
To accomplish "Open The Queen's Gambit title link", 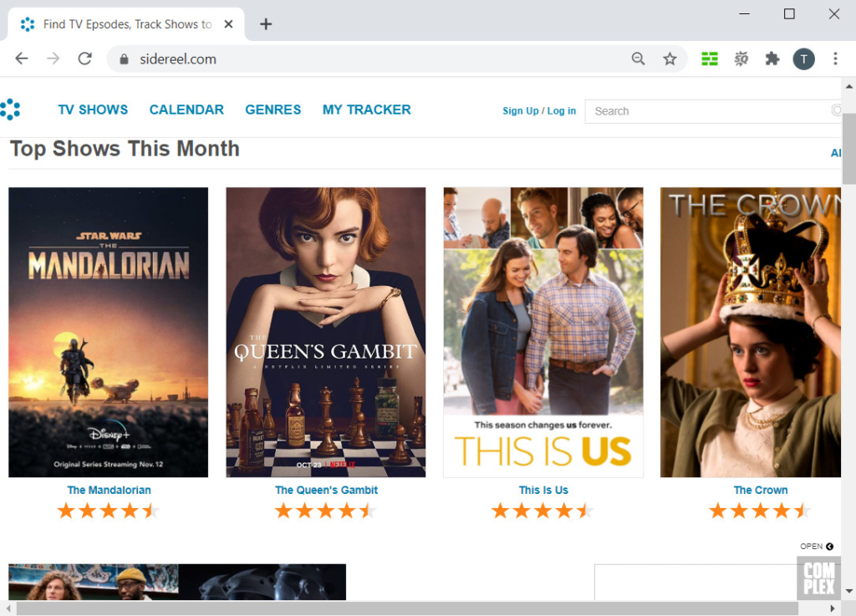I will [327, 490].
